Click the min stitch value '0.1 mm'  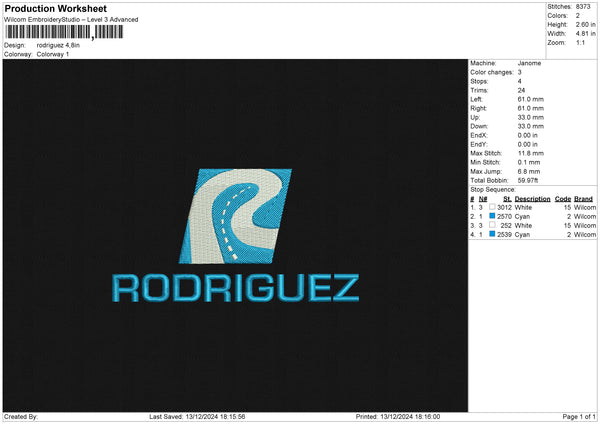pyautogui.click(x=529, y=162)
